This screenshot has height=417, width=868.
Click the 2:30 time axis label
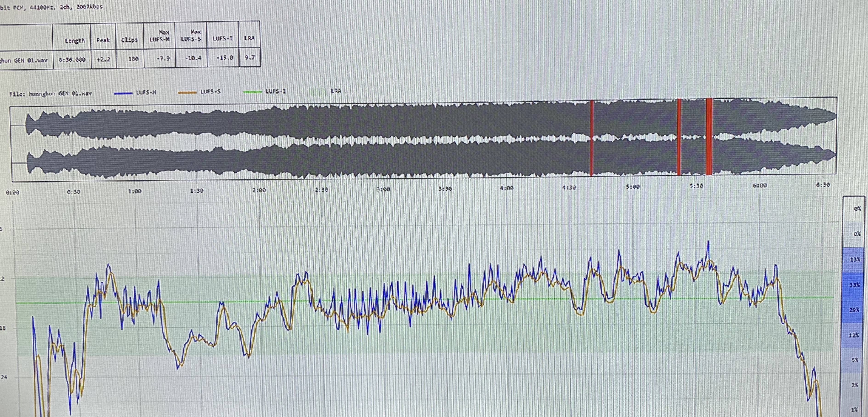tap(321, 190)
